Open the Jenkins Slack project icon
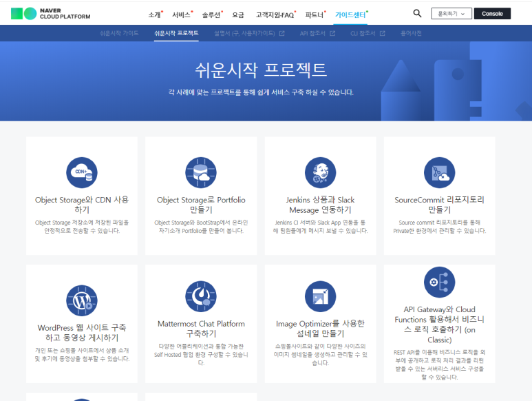This screenshot has width=532, height=401. point(320,172)
